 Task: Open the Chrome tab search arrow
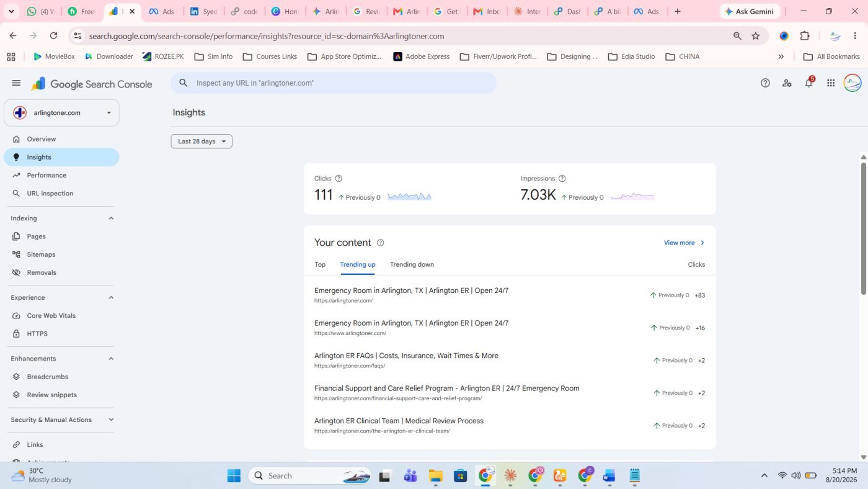[11, 11]
